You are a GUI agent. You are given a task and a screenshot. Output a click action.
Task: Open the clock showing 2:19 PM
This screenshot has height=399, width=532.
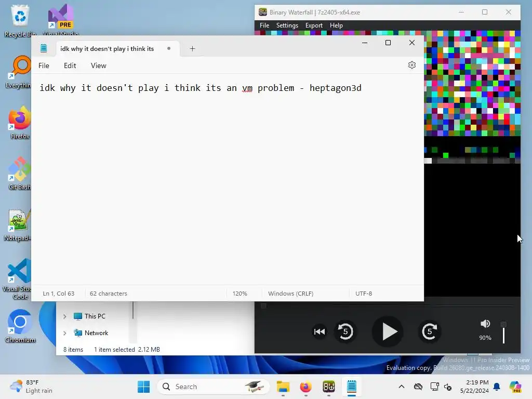click(474, 387)
